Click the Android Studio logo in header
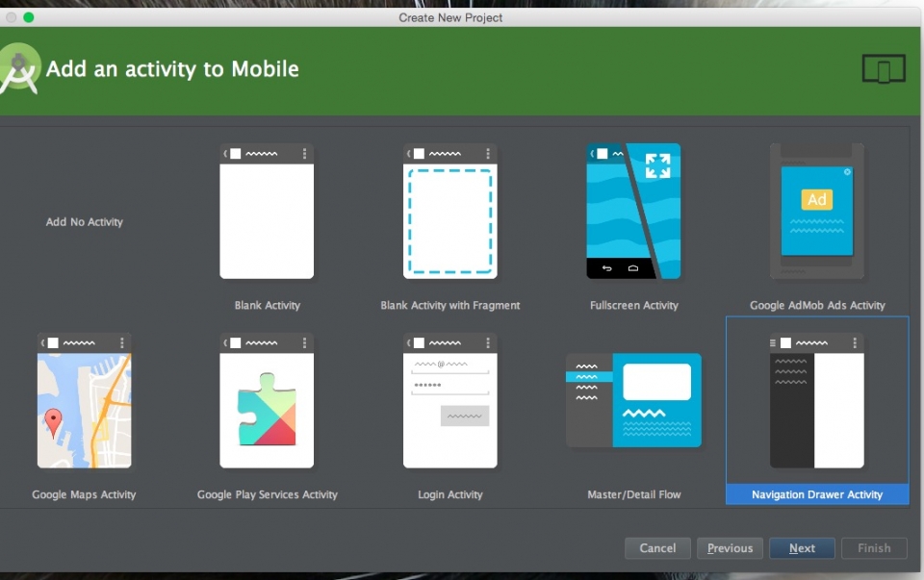Viewport: 924px width, 580px height. pyautogui.click(x=19, y=69)
